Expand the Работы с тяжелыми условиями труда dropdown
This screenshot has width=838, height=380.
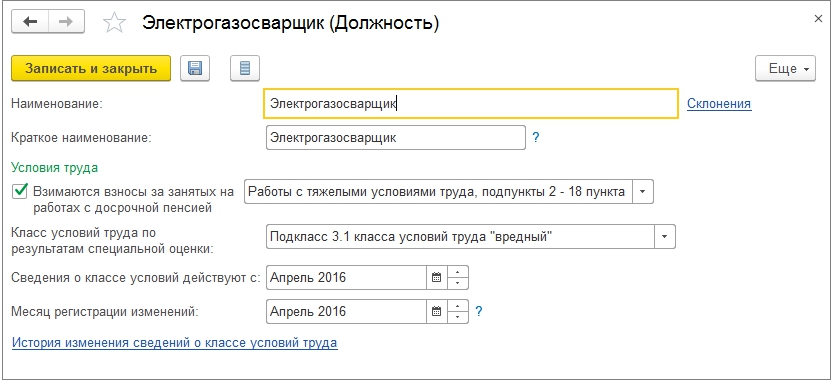tap(643, 191)
